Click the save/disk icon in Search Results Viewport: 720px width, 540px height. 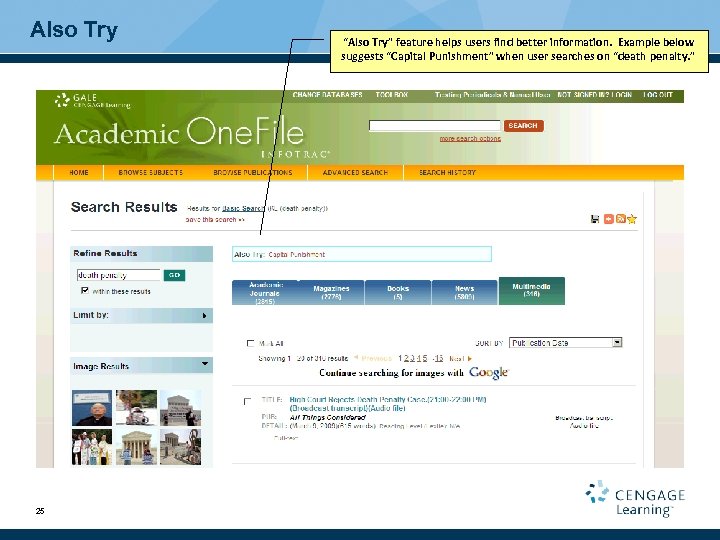[595, 219]
